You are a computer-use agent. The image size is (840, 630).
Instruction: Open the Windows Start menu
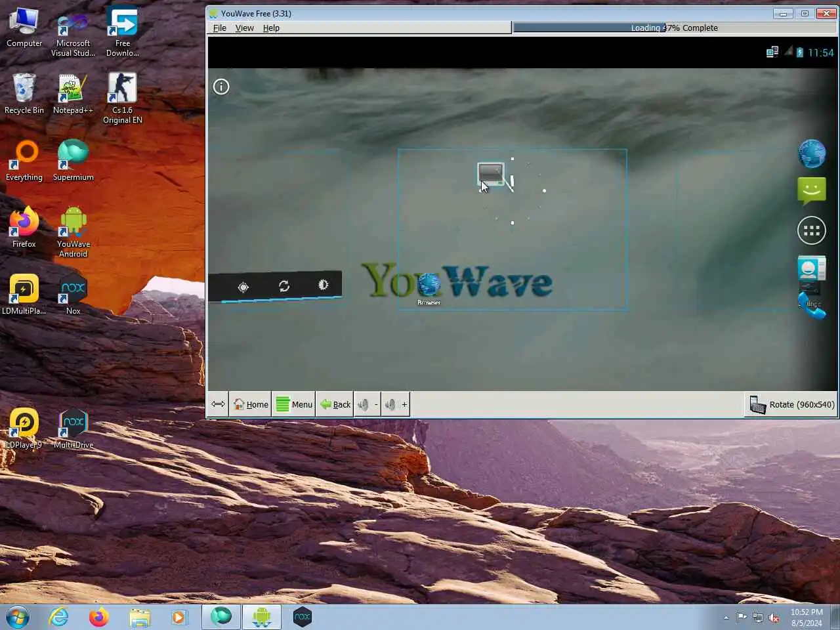pyautogui.click(x=18, y=617)
